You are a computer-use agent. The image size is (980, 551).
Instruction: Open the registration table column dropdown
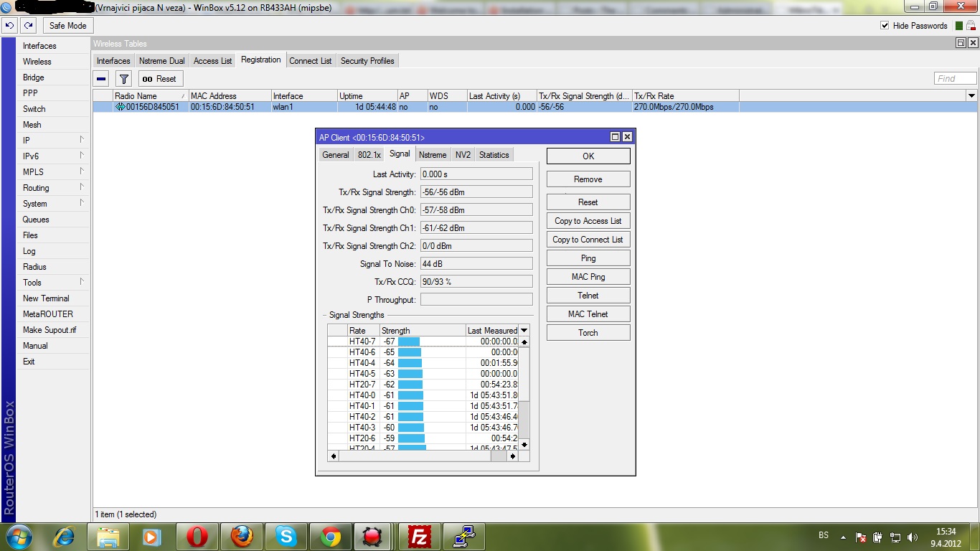(971, 96)
